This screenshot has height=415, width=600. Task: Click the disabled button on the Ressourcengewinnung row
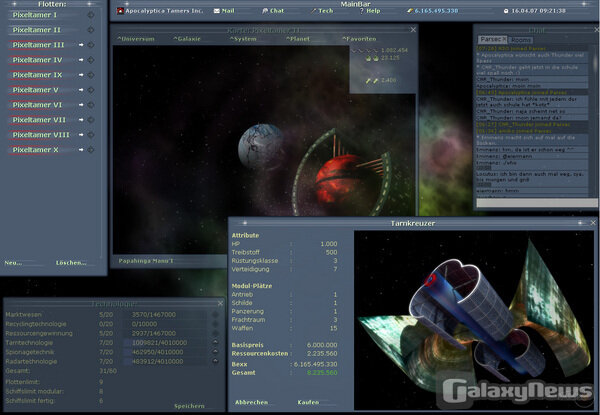[215, 333]
